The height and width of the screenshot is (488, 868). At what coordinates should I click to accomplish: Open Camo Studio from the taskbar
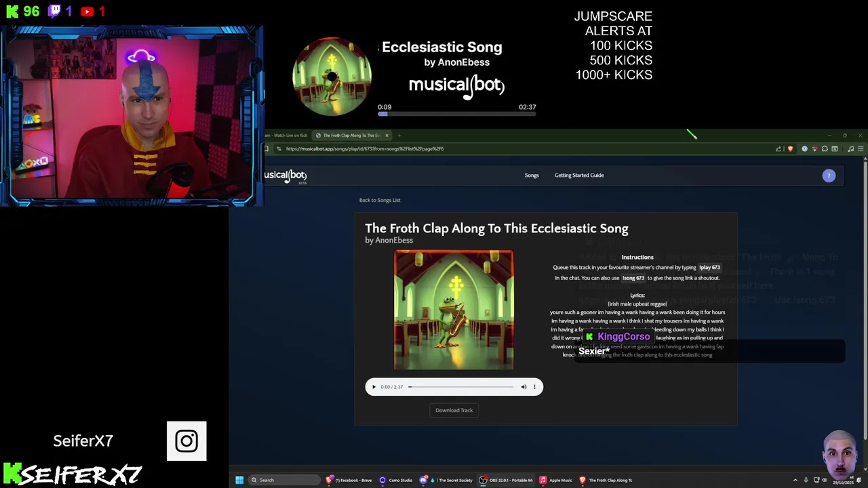click(396, 480)
